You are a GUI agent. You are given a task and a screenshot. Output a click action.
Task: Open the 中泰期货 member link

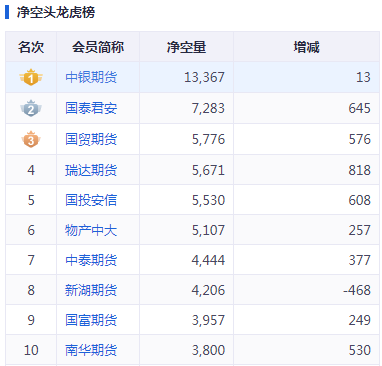tap(91, 260)
